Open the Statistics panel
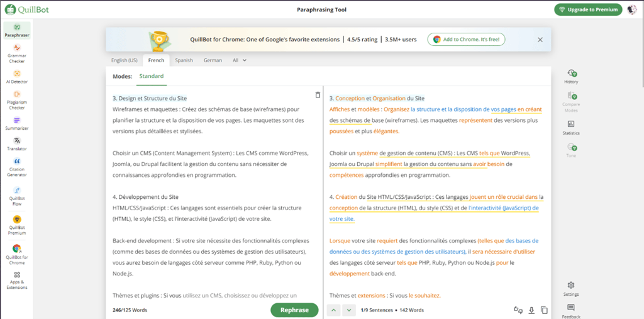644x319 pixels. coord(571,128)
